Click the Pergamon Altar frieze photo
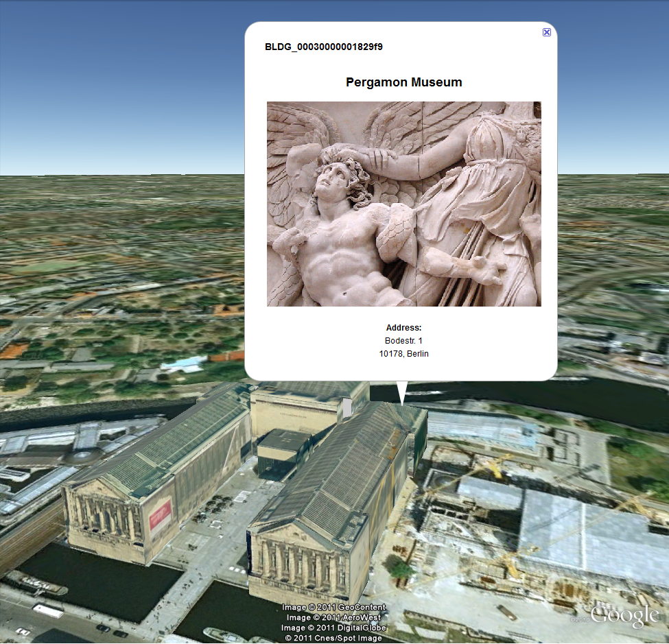 click(404, 204)
